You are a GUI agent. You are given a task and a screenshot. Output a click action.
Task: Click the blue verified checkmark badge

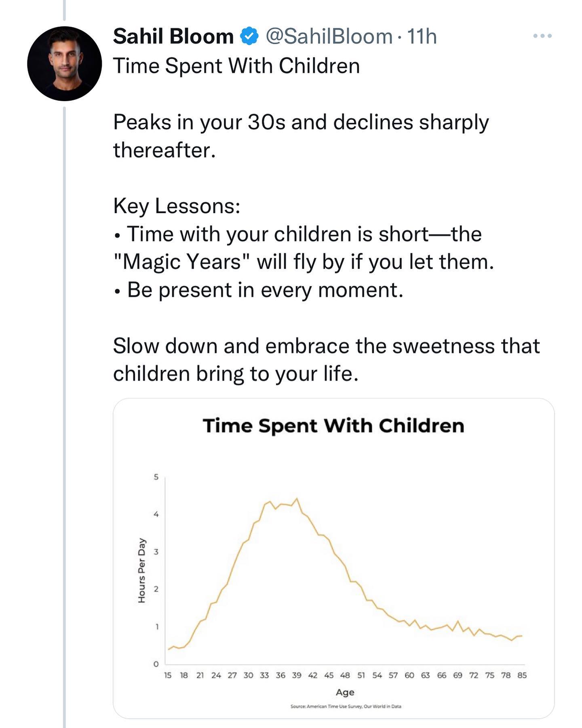249,36
